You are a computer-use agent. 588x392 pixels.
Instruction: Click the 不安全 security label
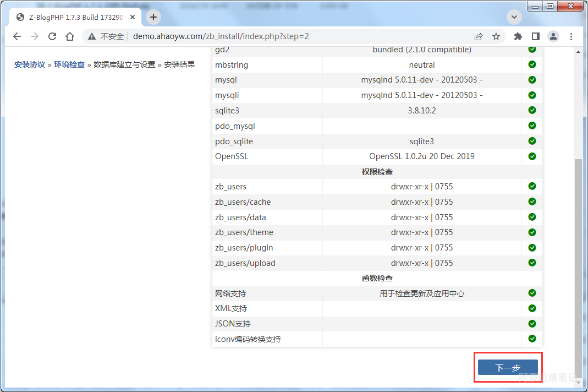pos(112,36)
